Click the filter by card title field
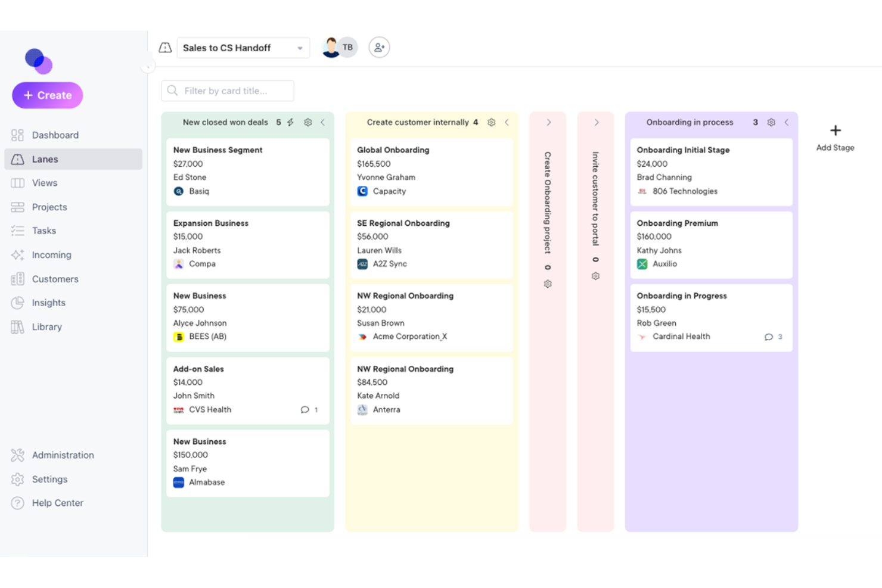Viewport: 882px width, 588px height. pyautogui.click(x=227, y=91)
